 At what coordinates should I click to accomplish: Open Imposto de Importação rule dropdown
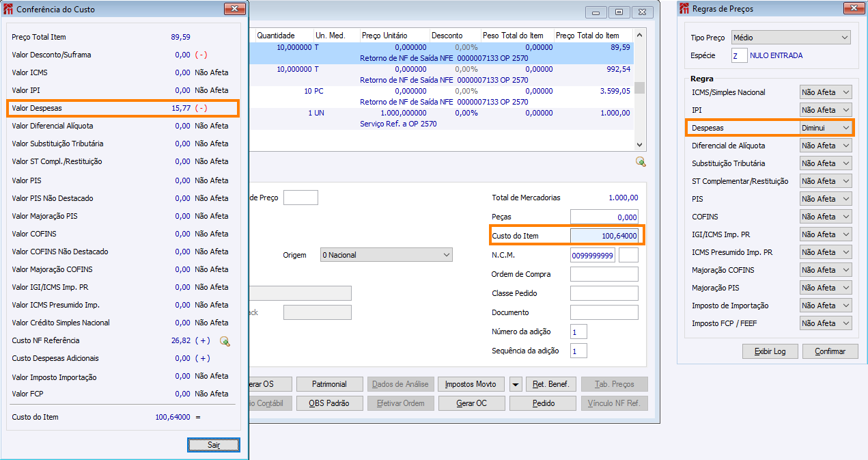click(826, 306)
